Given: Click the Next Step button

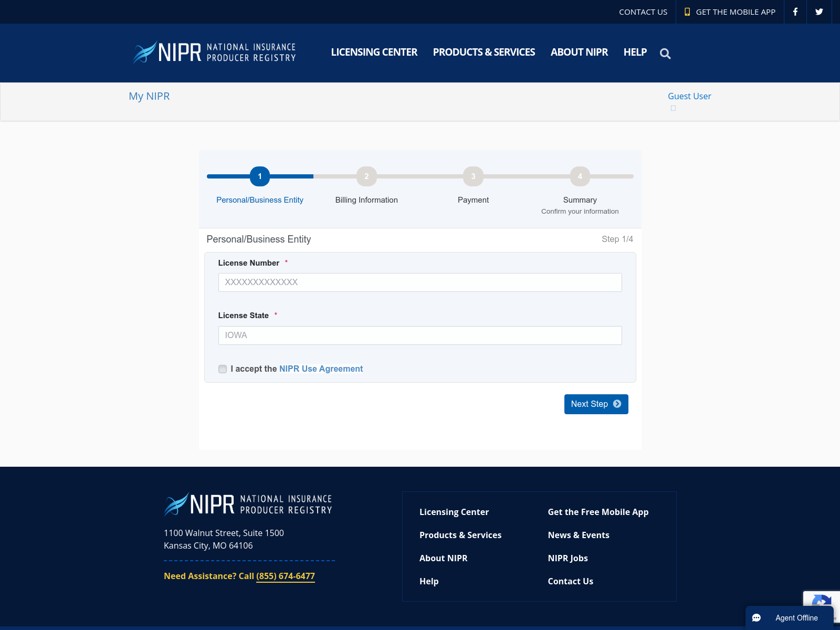Looking at the screenshot, I should pyautogui.click(x=596, y=404).
